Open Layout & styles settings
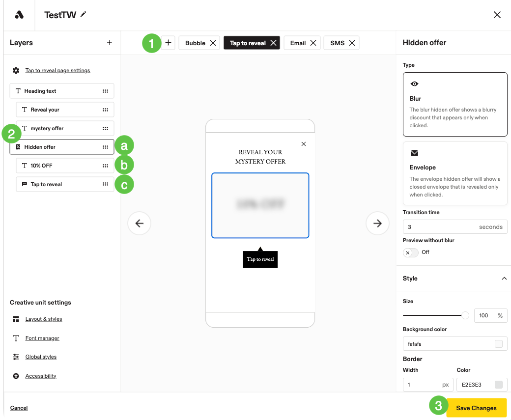The height and width of the screenshot is (420, 511). (x=44, y=319)
